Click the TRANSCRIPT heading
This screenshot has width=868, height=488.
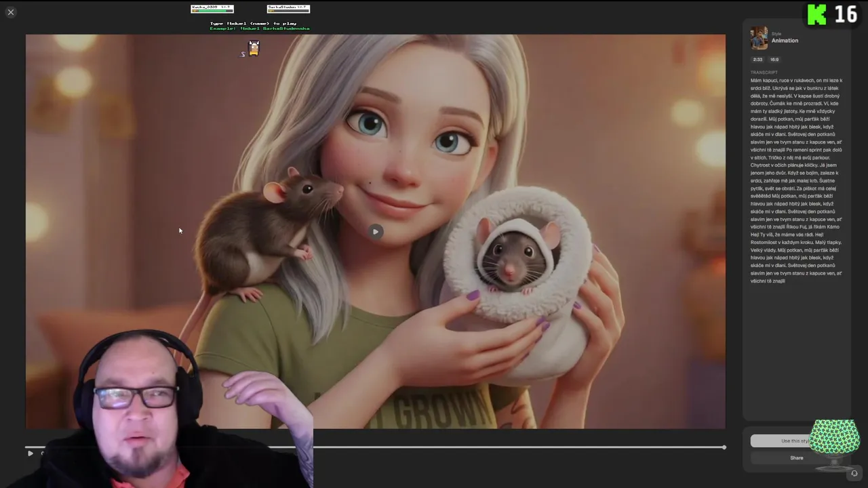click(x=764, y=73)
